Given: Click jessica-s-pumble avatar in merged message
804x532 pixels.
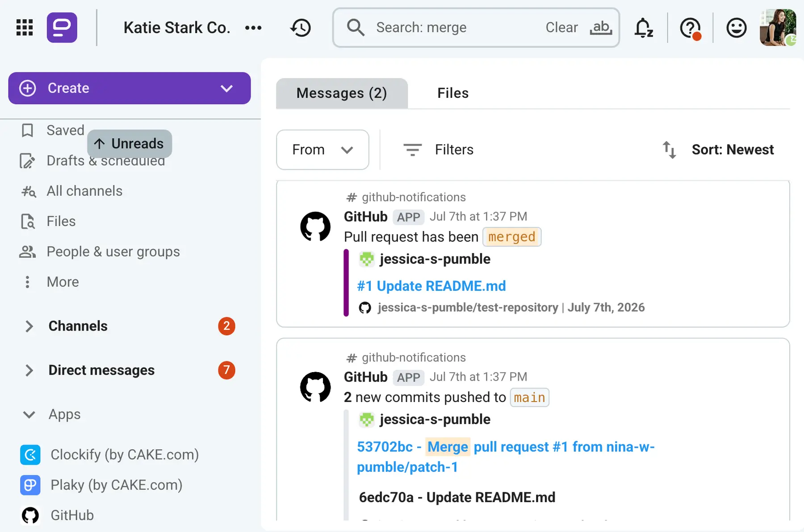Looking at the screenshot, I should click(367, 259).
